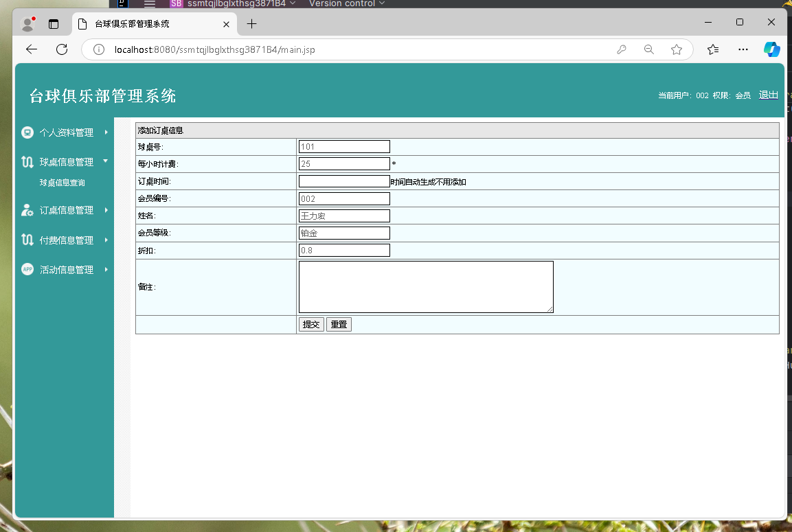Open the Copilot icon
The image size is (792, 532).
[772, 49]
